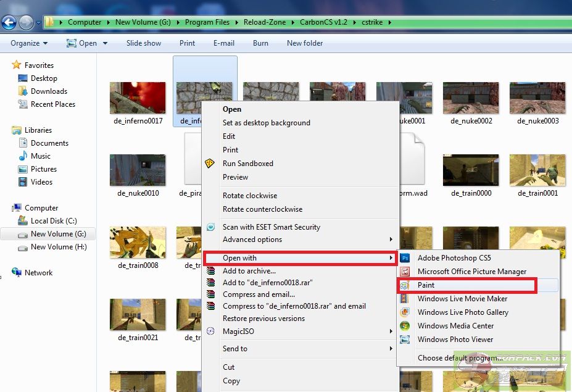Screen dimensions: 572x392
Task: Choose Rotate clockwise from context menu
Action: coord(250,196)
